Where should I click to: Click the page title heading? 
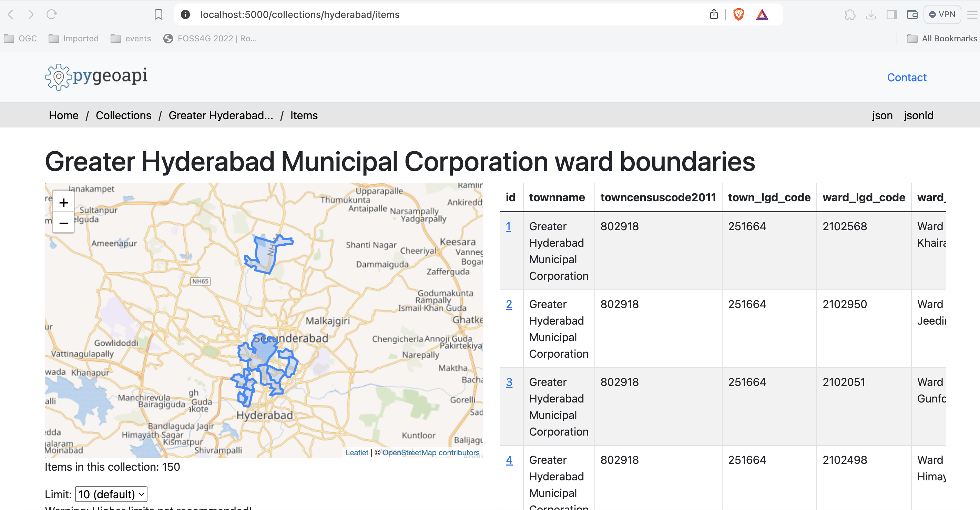400,162
